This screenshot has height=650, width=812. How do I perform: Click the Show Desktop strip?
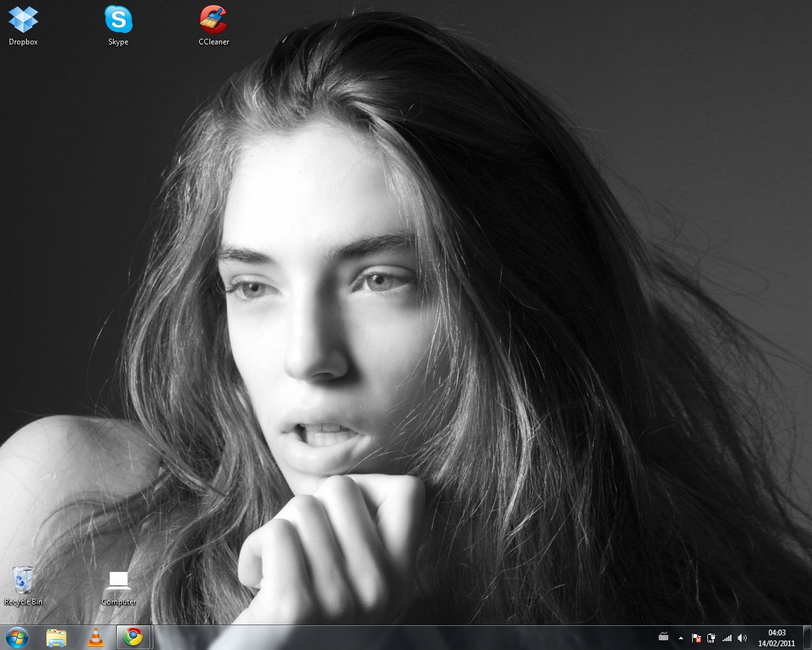coord(808,638)
